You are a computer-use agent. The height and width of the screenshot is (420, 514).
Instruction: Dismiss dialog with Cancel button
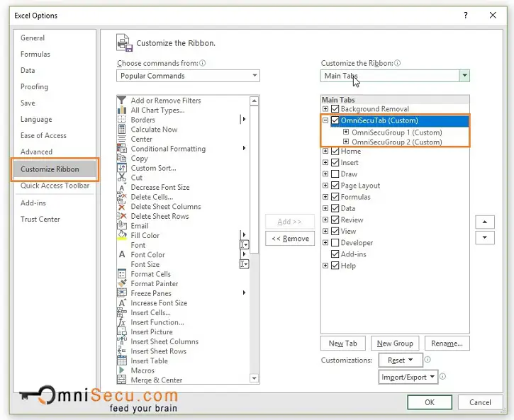tap(480, 402)
